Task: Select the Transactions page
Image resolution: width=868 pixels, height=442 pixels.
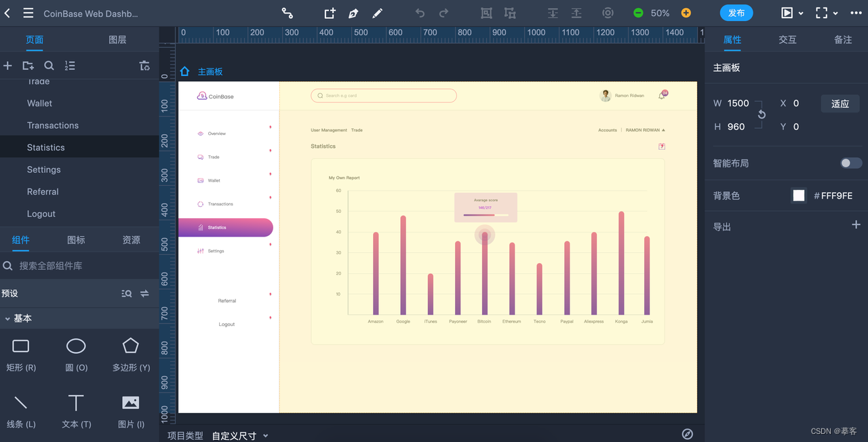Action: (79, 125)
